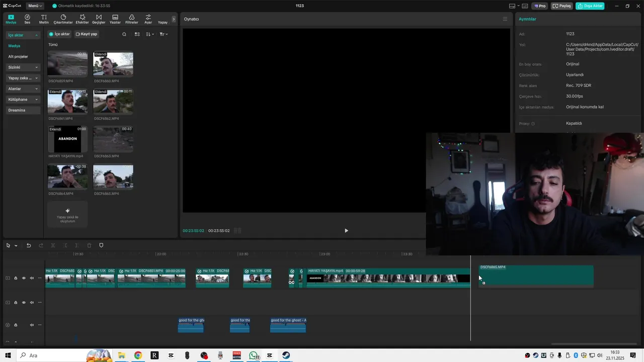This screenshot has height=362, width=644.
Task: Redo the last action
Action: click(41, 245)
